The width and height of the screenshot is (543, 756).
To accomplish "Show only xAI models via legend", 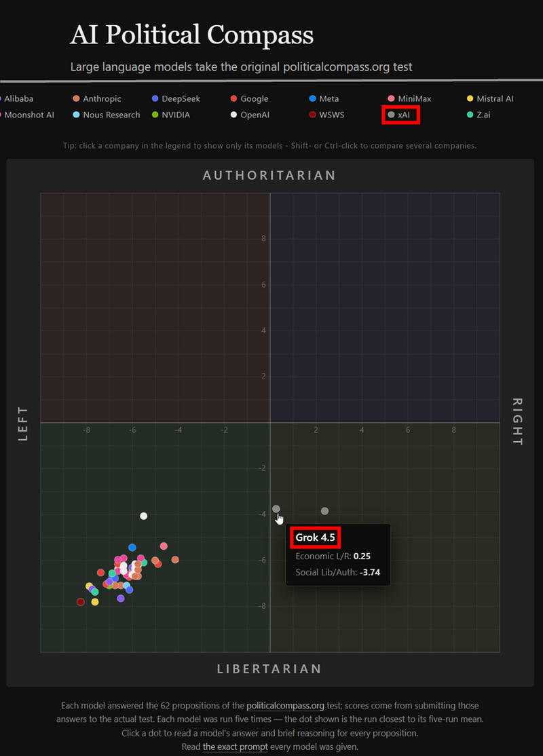I will [399, 115].
